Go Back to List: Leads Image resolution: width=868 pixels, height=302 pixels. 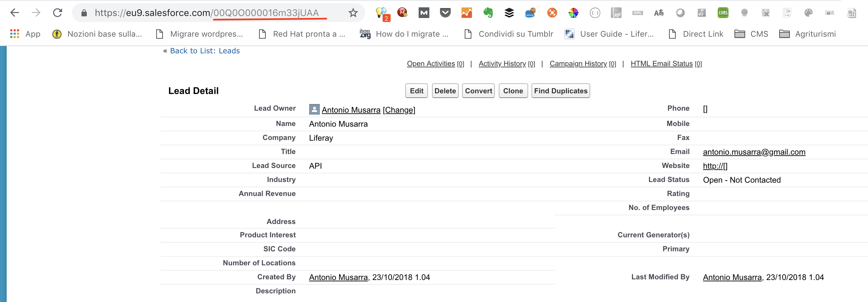[205, 51]
